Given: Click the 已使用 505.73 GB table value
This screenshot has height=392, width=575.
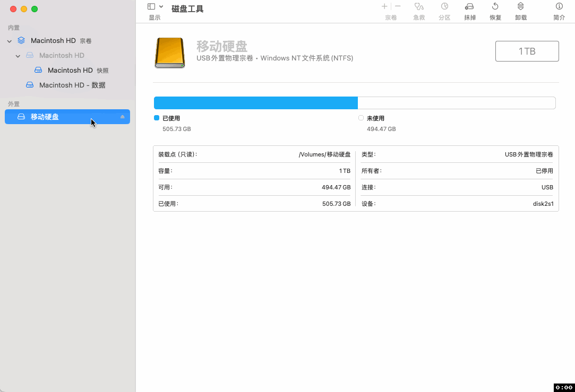Looking at the screenshot, I should [336, 204].
